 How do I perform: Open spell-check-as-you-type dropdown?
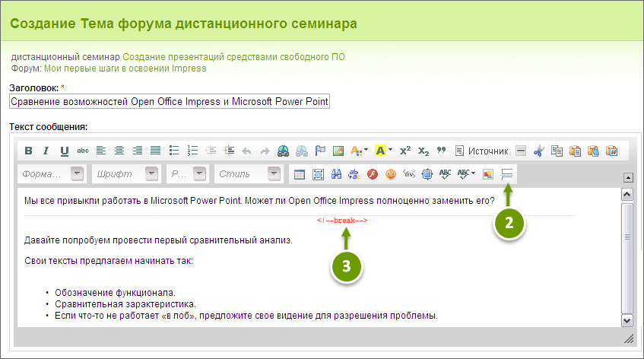(466, 174)
